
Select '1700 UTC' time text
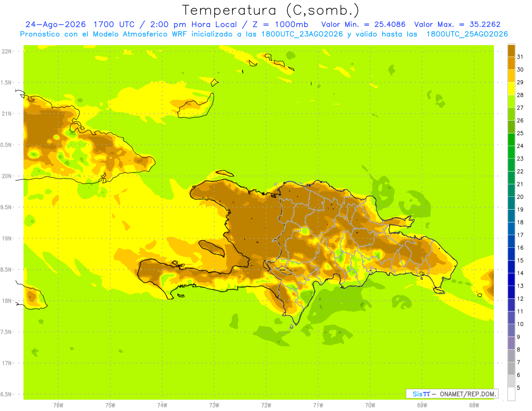click(115, 24)
